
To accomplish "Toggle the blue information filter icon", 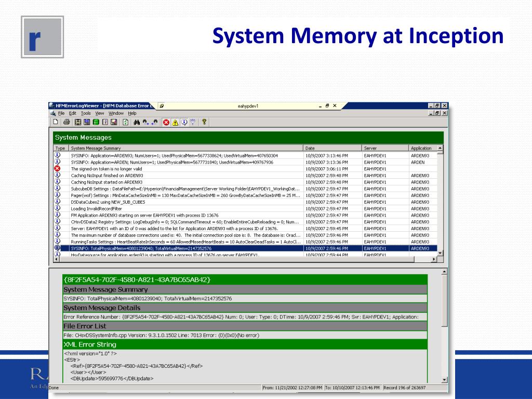I will [184, 122].
